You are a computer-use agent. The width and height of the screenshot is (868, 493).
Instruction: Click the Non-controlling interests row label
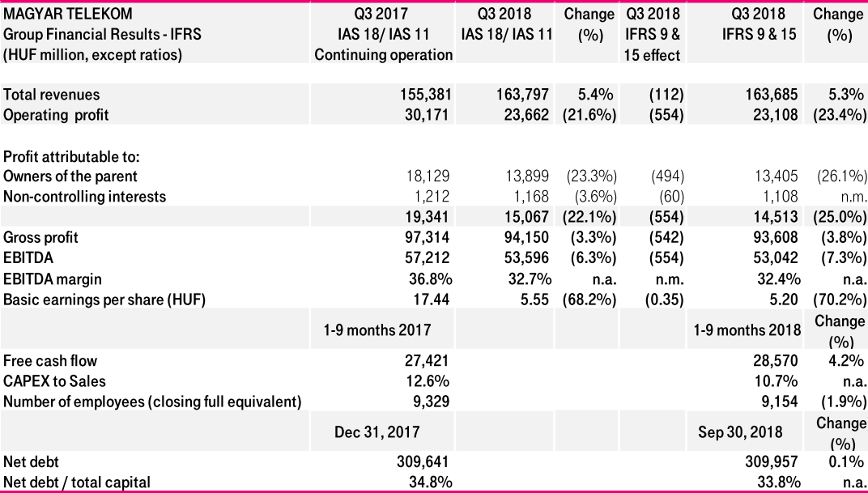(x=84, y=196)
